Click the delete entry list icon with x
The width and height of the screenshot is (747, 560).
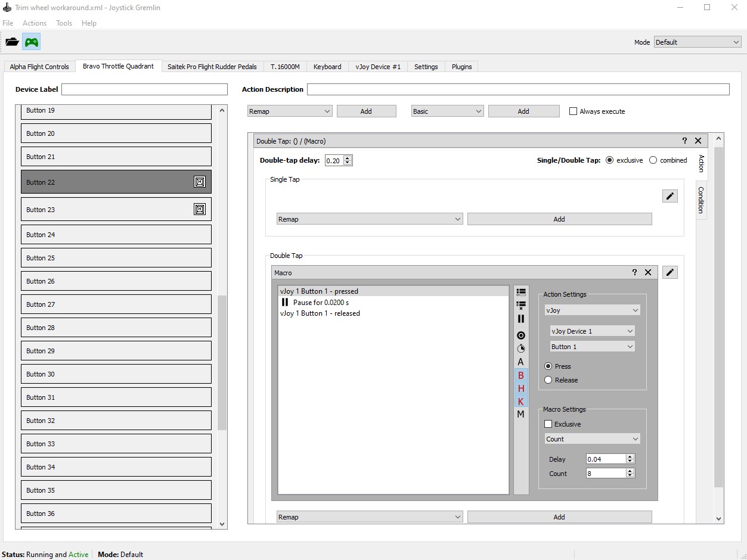tap(521, 305)
